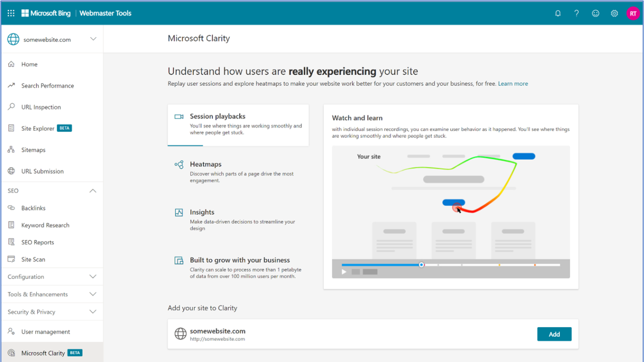Select the Sitemaps icon in the sidebar

11,149
